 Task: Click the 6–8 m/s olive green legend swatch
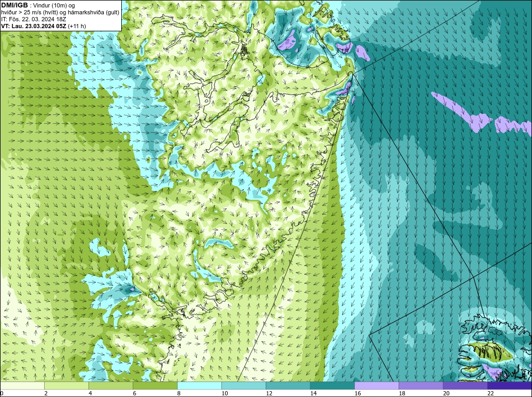pos(155,386)
